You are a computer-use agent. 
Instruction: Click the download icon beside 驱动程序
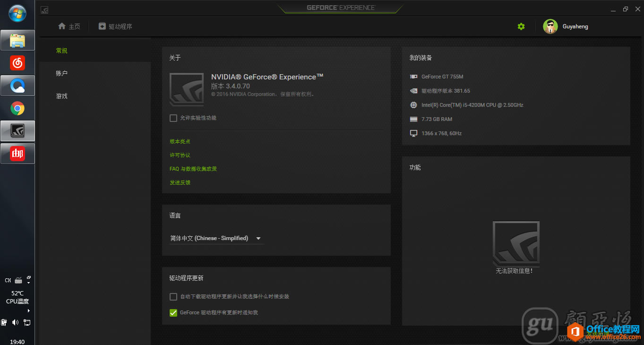[102, 26]
